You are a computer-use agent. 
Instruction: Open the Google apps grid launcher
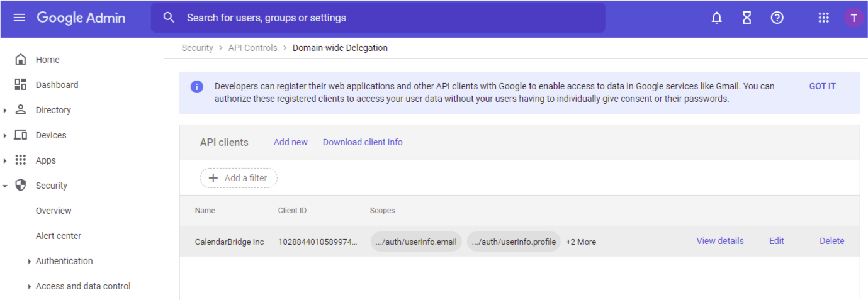pyautogui.click(x=823, y=18)
